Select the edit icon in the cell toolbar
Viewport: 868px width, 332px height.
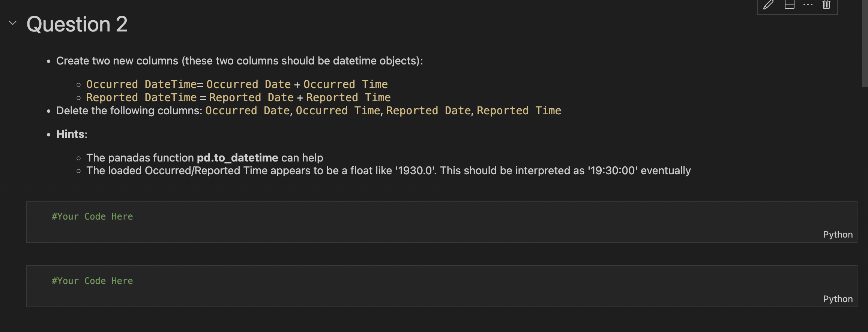(768, 4)
